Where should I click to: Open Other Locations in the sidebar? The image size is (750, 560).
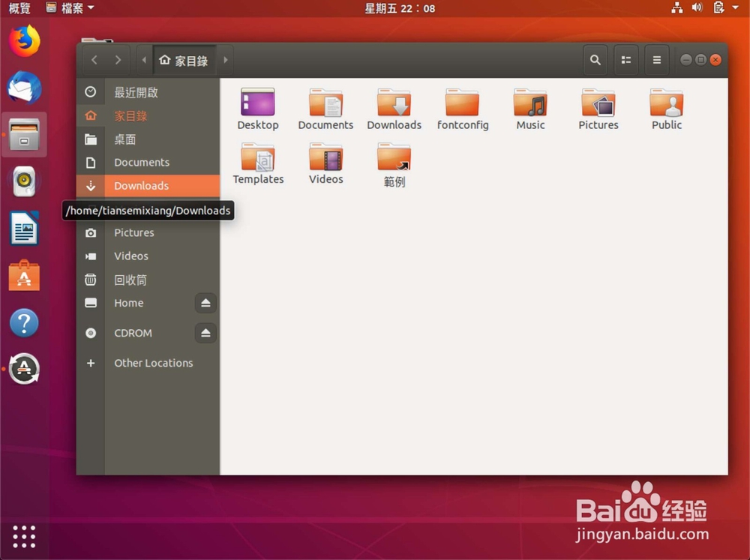(x=148, y=363)
